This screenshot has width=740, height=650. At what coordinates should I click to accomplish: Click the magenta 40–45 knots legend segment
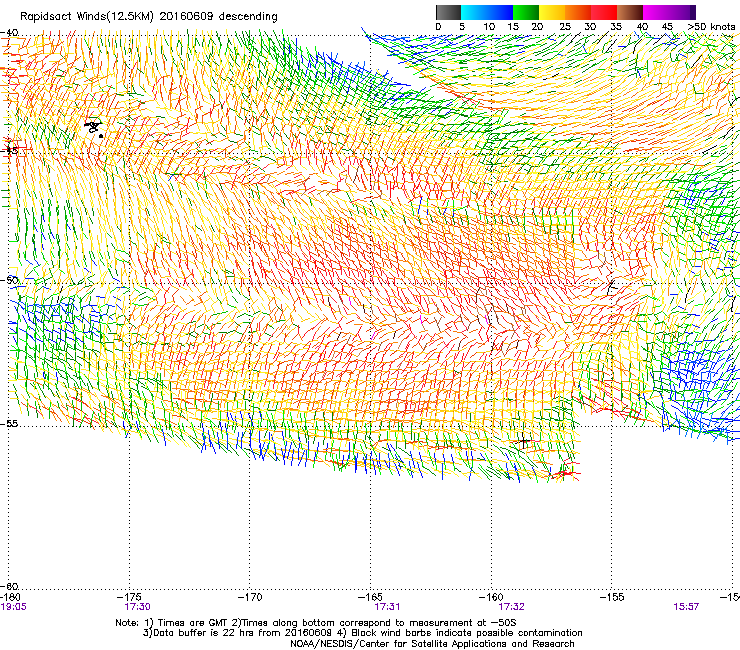(x=656, y=12)
